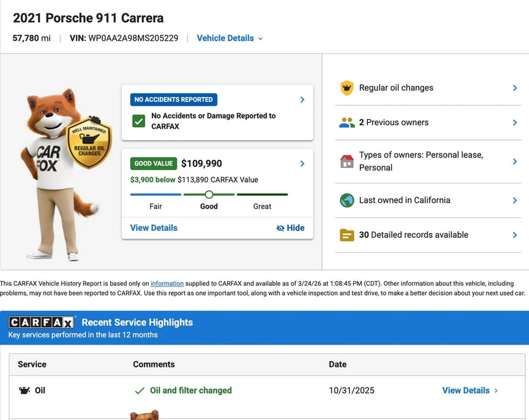Click the Comments column header

[154, 365]
